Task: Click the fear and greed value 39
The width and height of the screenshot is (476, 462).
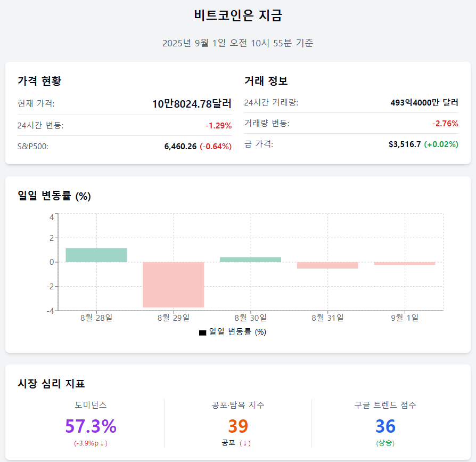Action: click(x=238, y=426)
